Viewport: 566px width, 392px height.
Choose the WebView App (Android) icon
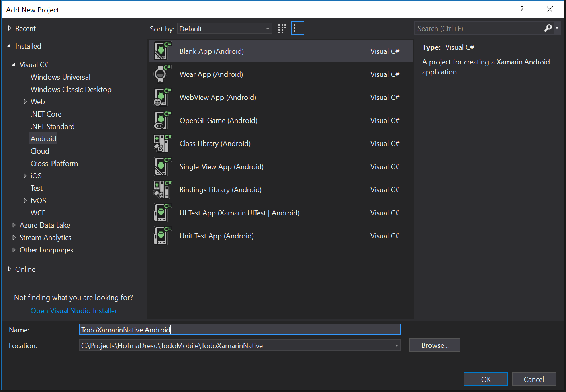click(x=163, y=97)
